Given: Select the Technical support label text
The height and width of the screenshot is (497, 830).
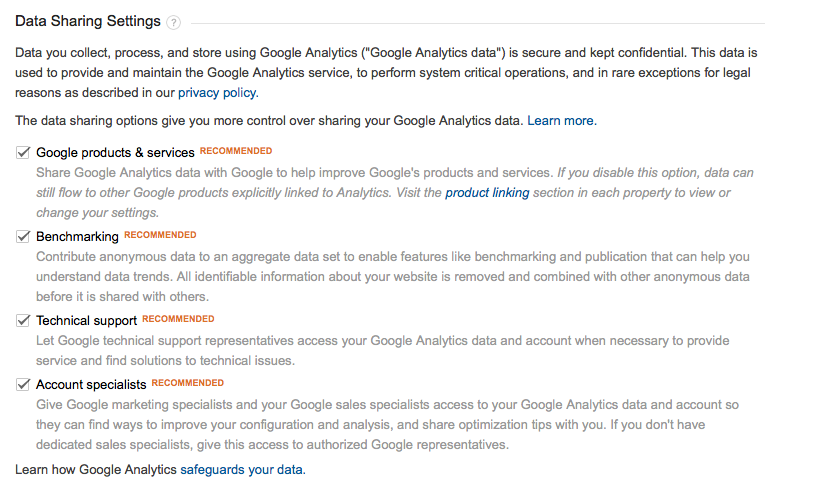Looking at the screenshot, I should [x=86, y=321].
